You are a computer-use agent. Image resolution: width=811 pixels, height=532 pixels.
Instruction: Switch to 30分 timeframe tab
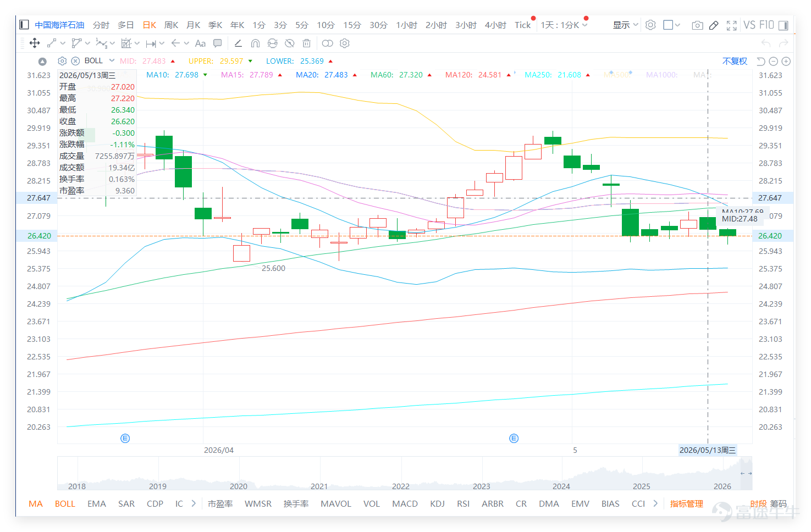[x=378, y=25]
